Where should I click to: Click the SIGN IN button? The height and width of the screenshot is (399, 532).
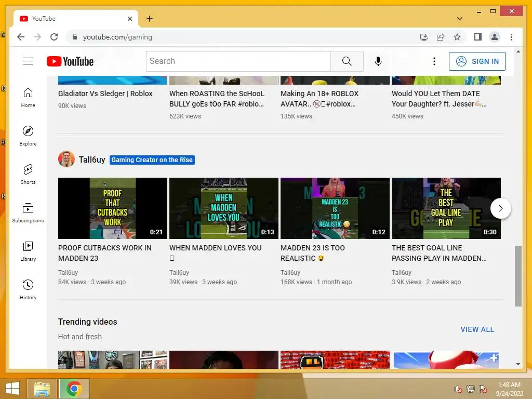coord(477,61)
